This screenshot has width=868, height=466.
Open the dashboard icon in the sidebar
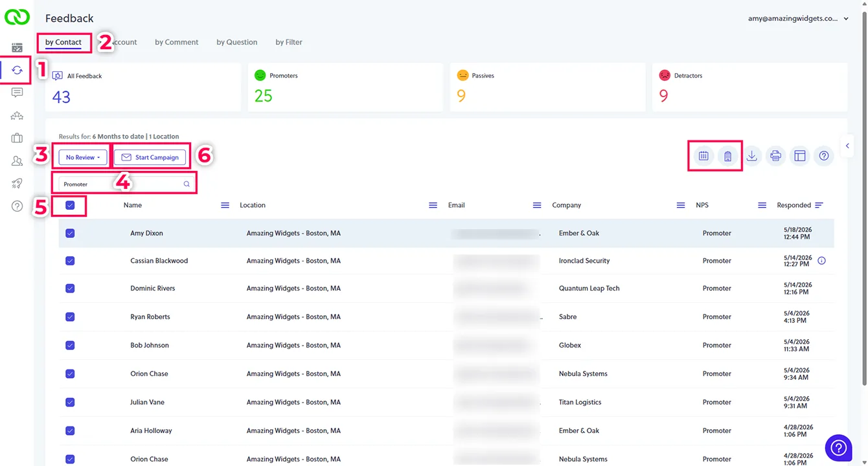17,48
